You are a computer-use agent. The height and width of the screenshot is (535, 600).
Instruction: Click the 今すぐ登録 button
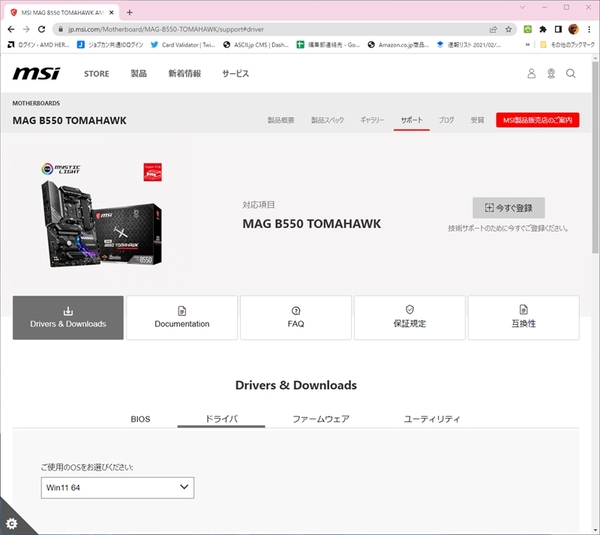coord(508,208)
